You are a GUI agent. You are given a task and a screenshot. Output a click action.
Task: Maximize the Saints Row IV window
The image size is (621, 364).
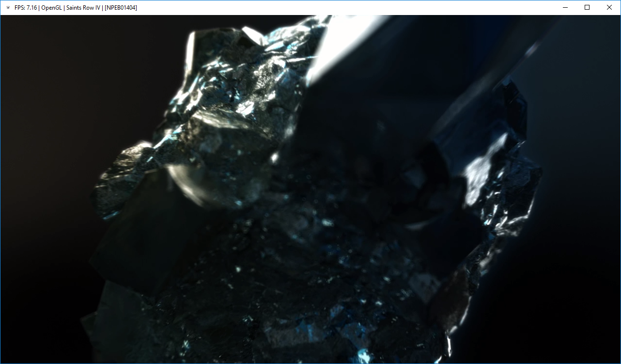coord(587,7)
